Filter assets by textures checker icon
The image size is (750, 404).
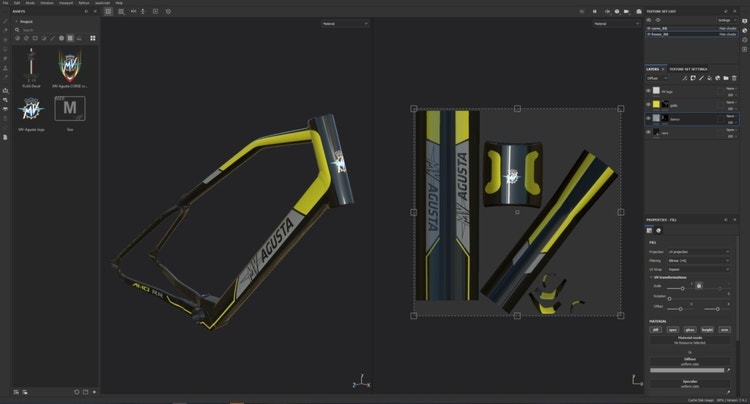tap(70, 38)
